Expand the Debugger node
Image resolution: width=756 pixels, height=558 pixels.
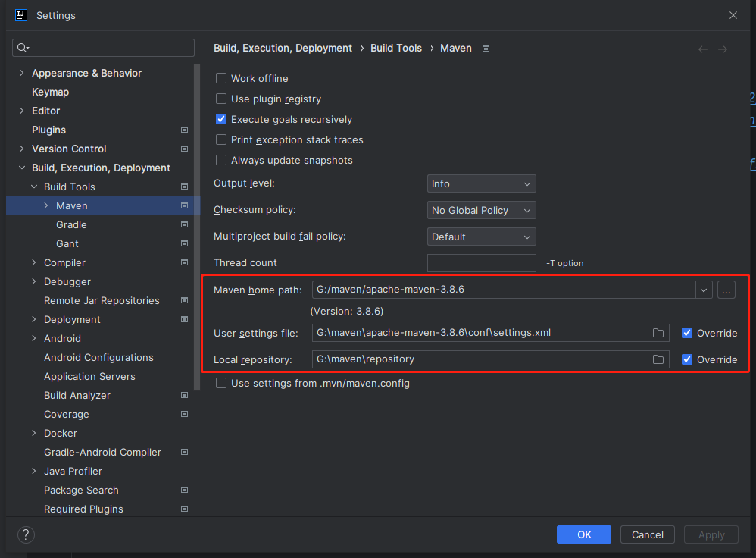pos(34,281)
